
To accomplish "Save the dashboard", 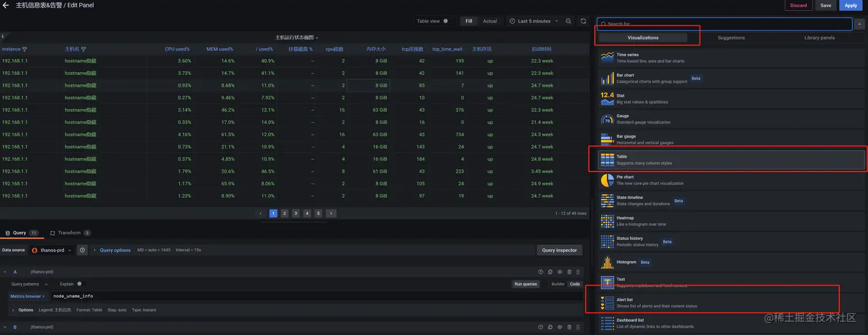I will (x=826, y=5).
